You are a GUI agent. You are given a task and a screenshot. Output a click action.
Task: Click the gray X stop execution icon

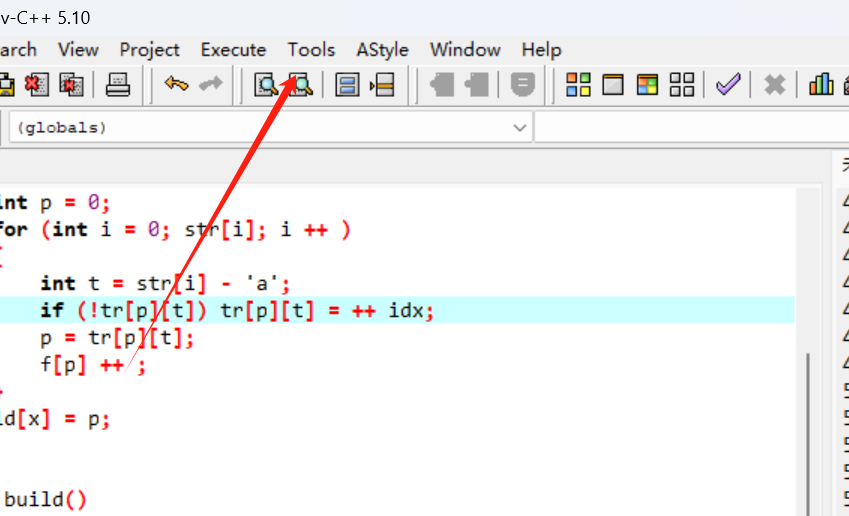pos(774,85)
